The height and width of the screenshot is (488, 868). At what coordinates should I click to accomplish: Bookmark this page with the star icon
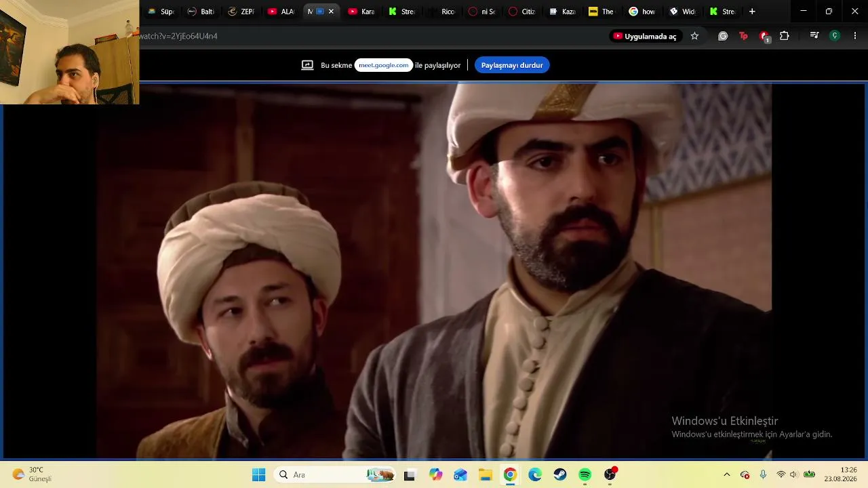[x=694, y=36]
